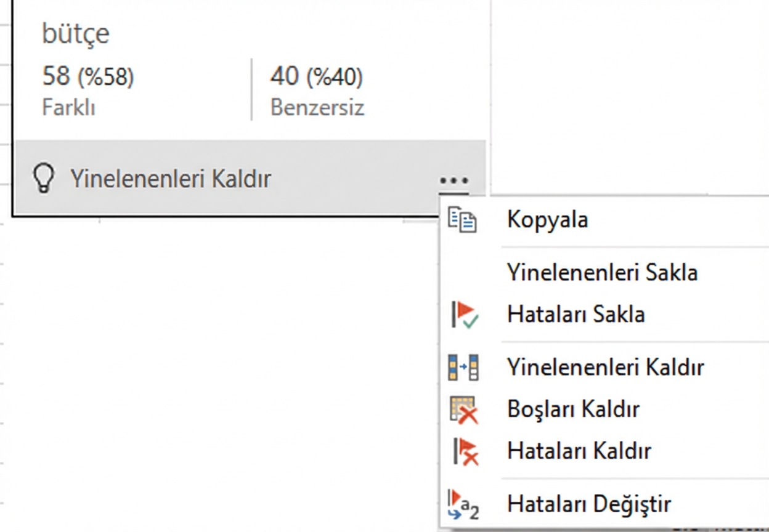
Task: Click the bütçe column header label
Action: coord(76,34)
